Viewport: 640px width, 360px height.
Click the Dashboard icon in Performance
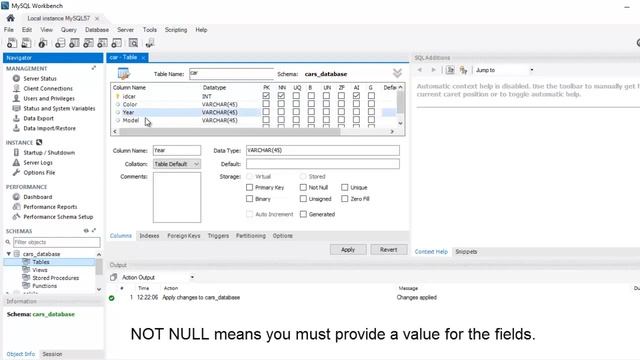click(x=16, y=197)
